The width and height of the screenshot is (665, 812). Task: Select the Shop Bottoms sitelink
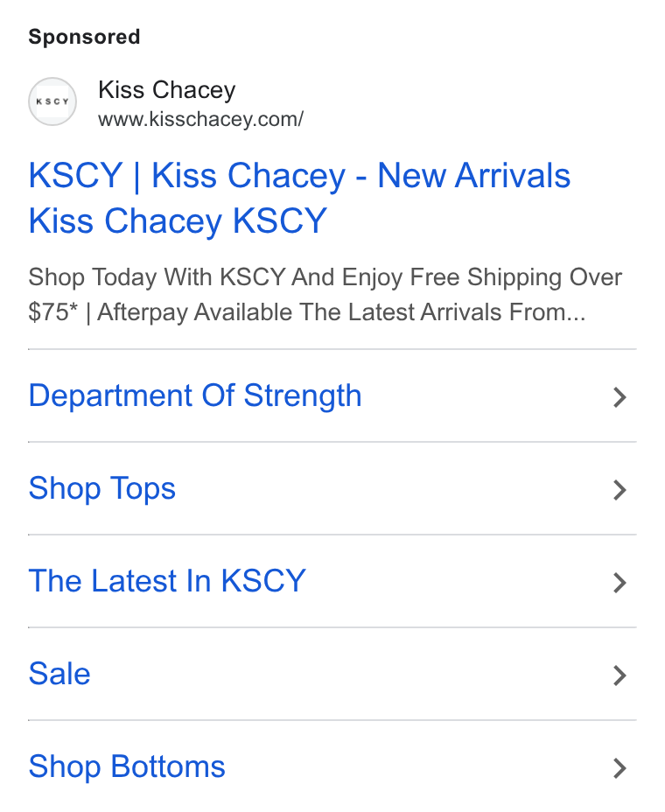click(x=127, y=767)
